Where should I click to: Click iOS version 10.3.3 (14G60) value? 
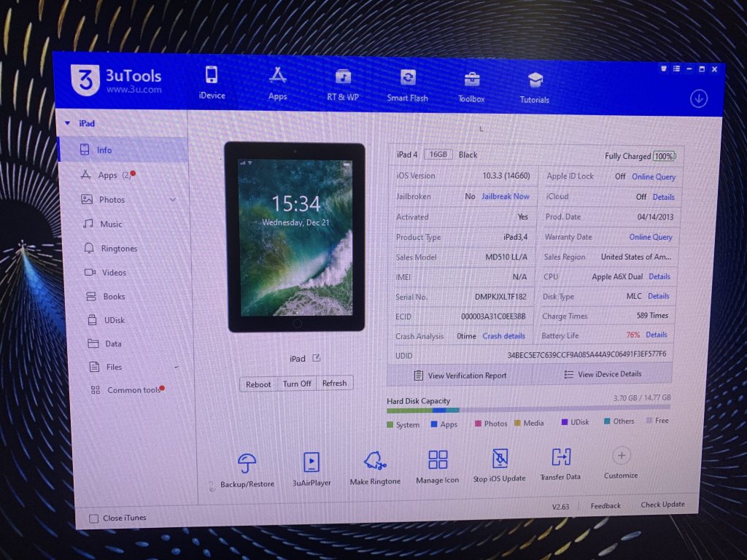pos(506,176)
